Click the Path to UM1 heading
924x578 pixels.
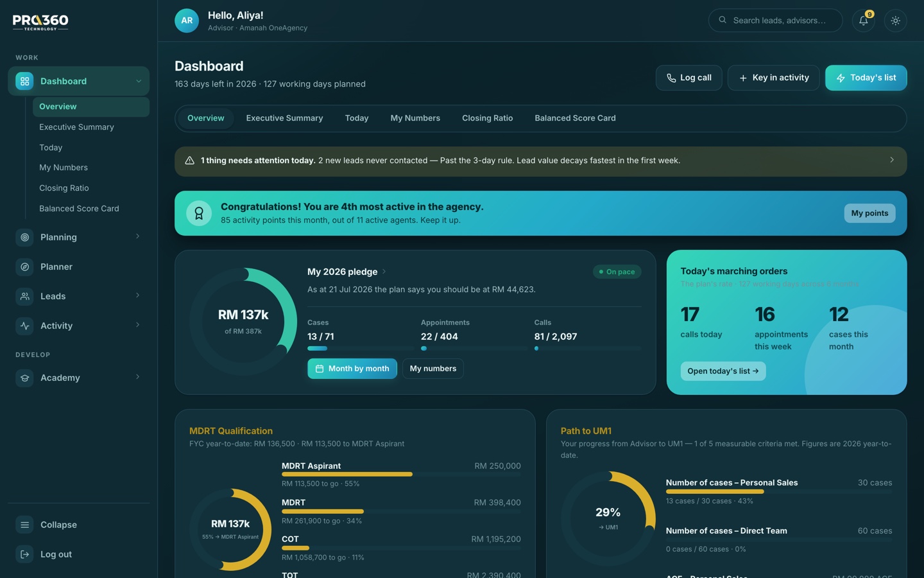pos(586,431)
